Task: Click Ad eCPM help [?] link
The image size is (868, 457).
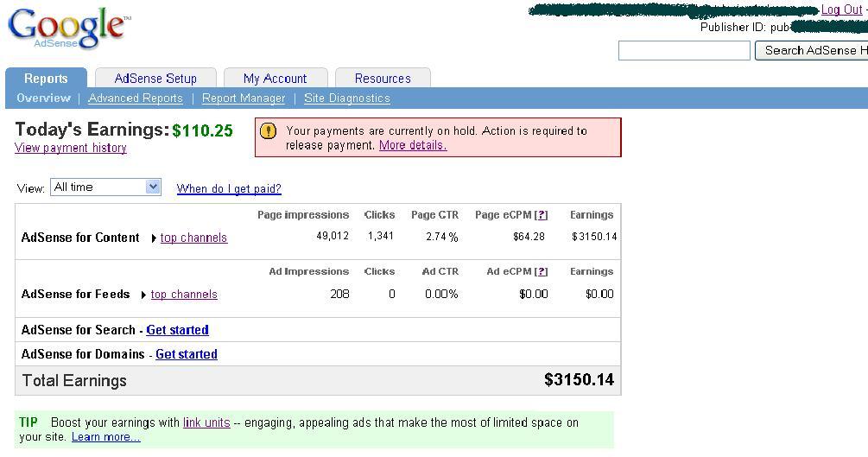Action: coord(542,271)
